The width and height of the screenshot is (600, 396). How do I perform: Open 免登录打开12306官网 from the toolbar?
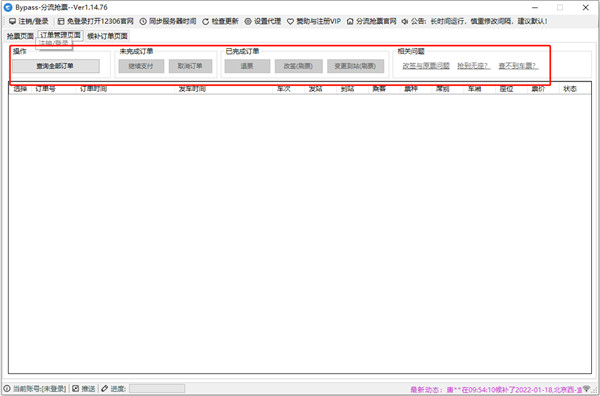[95, 21]
